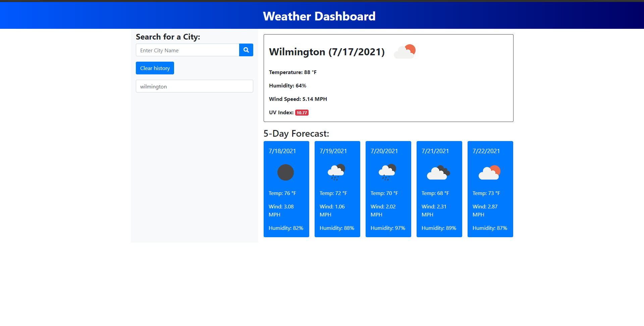Click the rain cloud icon on 7/19/2021 card
This screenshot has height=326, width=644.
pos(337,172)
